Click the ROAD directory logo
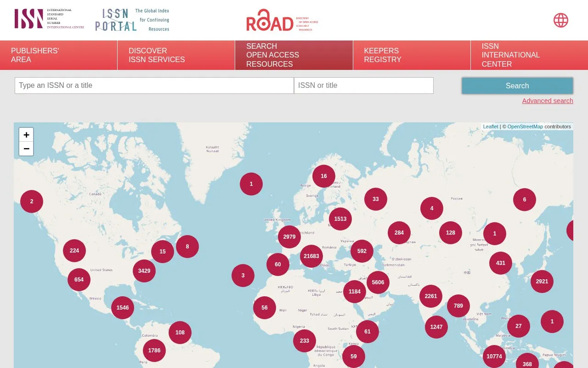 [x=282, y=20]
